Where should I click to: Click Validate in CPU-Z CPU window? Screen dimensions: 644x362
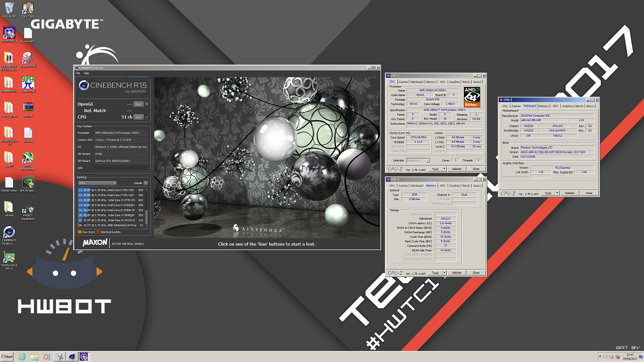pyautogui.click(x=456, y=169)
